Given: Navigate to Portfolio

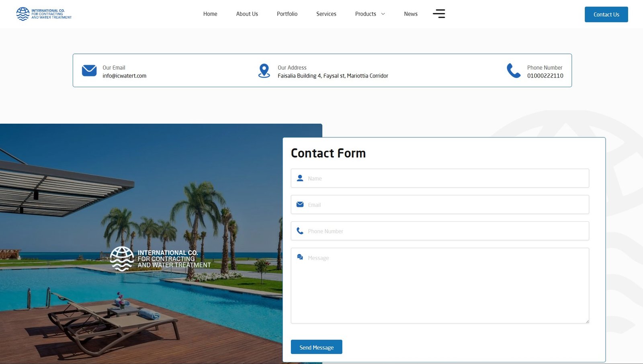Looking at the screenshot, I should point(287,14).
